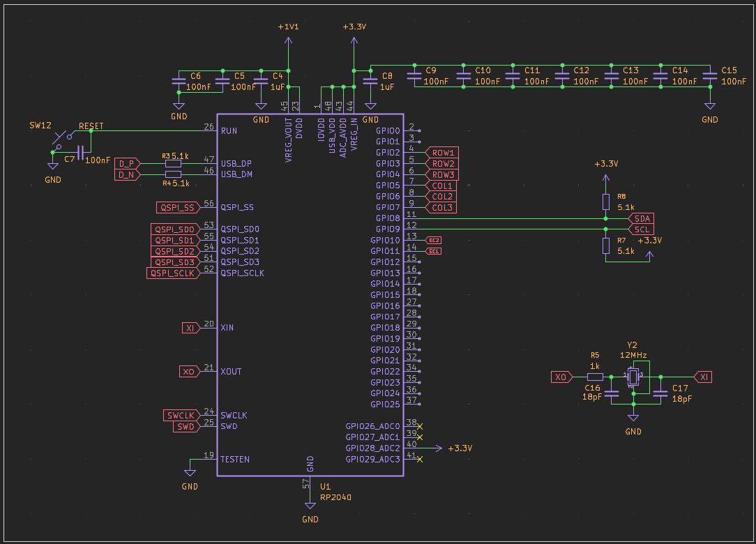Select the D_P global label
This screenshot has width=756, height=544.
(x=127, y=163)
